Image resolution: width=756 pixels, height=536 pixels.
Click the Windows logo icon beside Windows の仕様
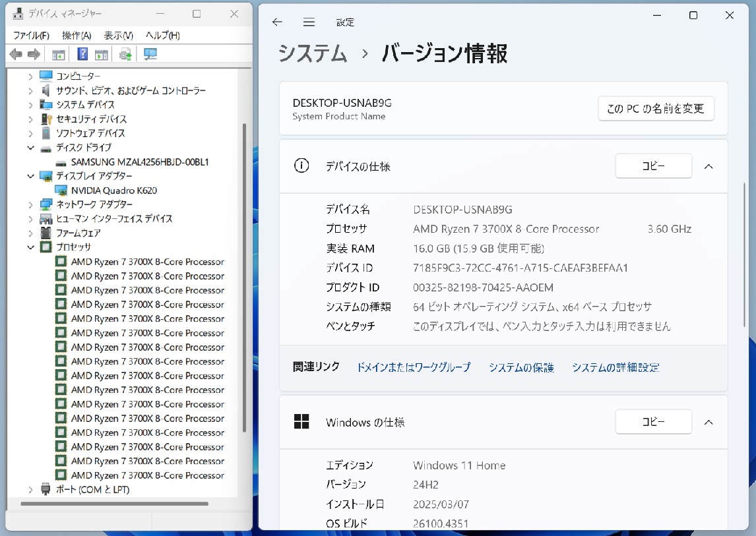tap(301, 422)
